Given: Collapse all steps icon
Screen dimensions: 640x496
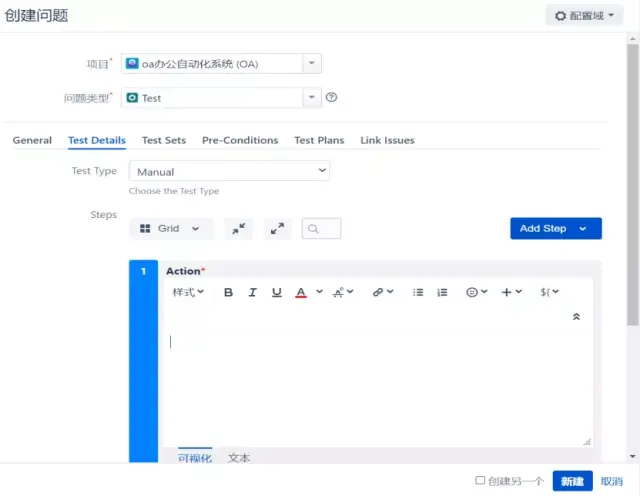Looking at the screenshot, I should [239, 229].
